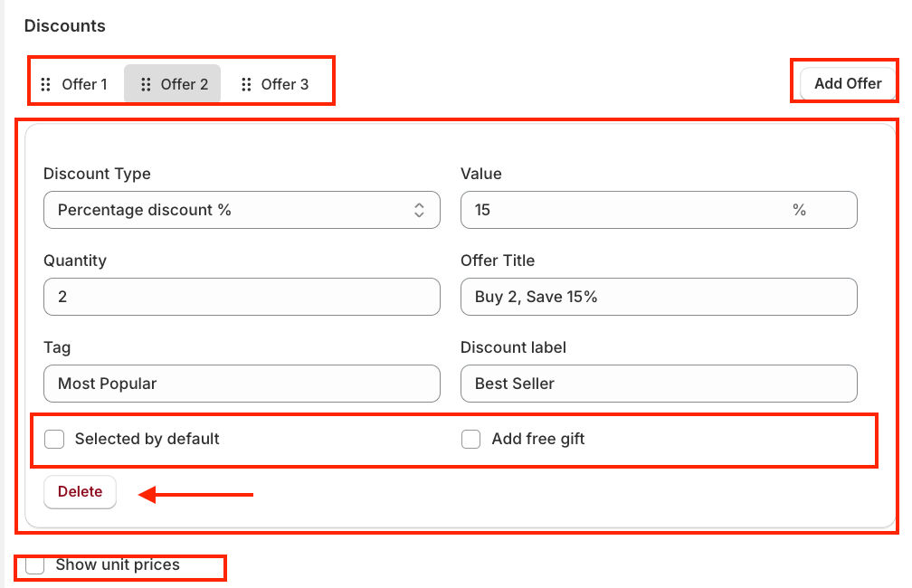
Task: Click the drag handle icon on Offer 2
Action: coord(146,84)
